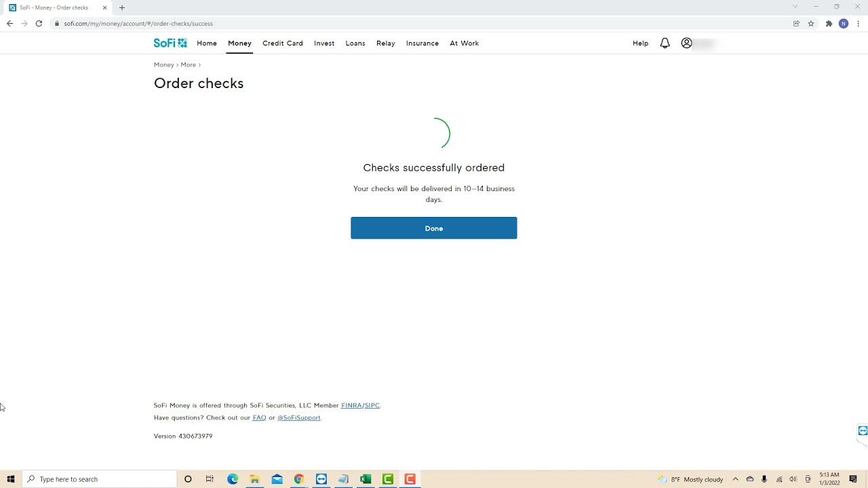Click Help in the top bar

[x=640, y=43]
